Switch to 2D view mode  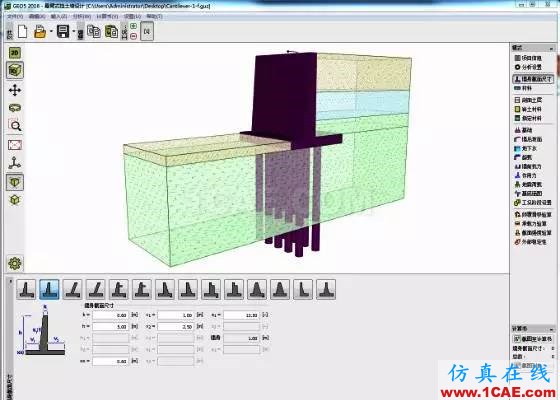tap(15, 53)
